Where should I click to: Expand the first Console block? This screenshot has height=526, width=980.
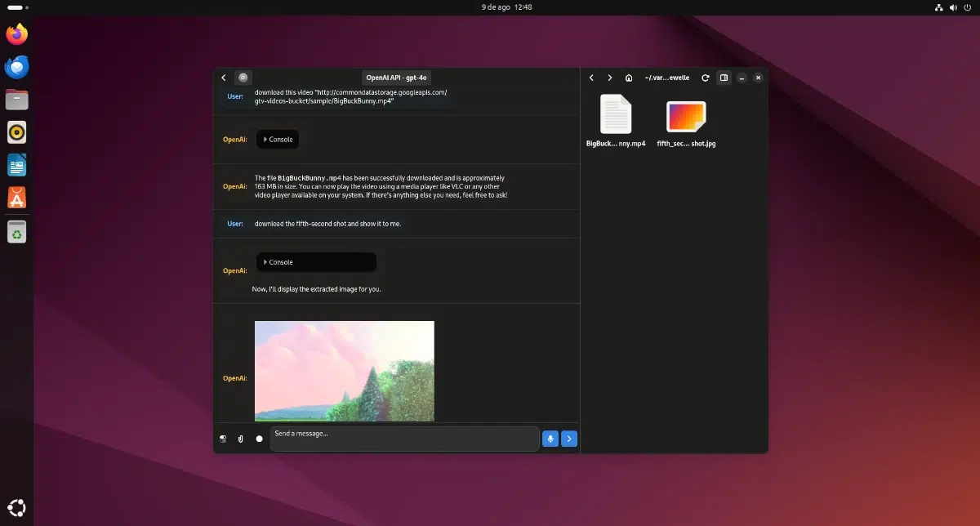pyautogui.click(x=278, y=140)
